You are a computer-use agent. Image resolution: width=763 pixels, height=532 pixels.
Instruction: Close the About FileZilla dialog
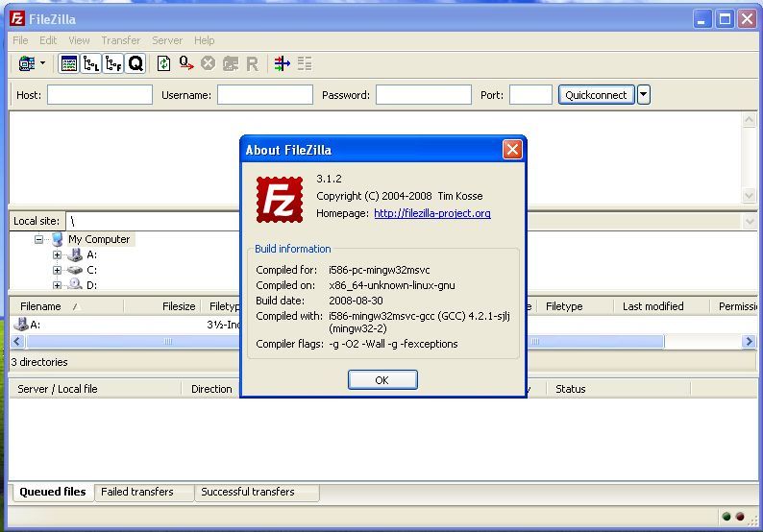512,149
